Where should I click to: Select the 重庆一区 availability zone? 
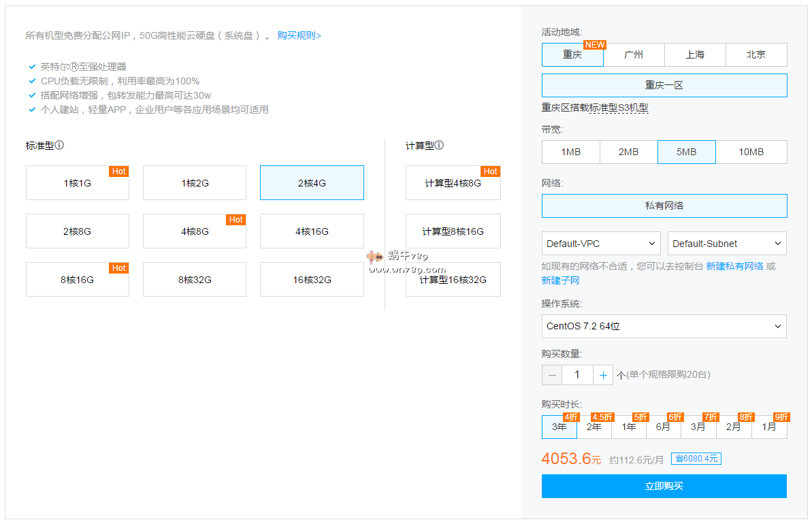click(x=664, y=86)
